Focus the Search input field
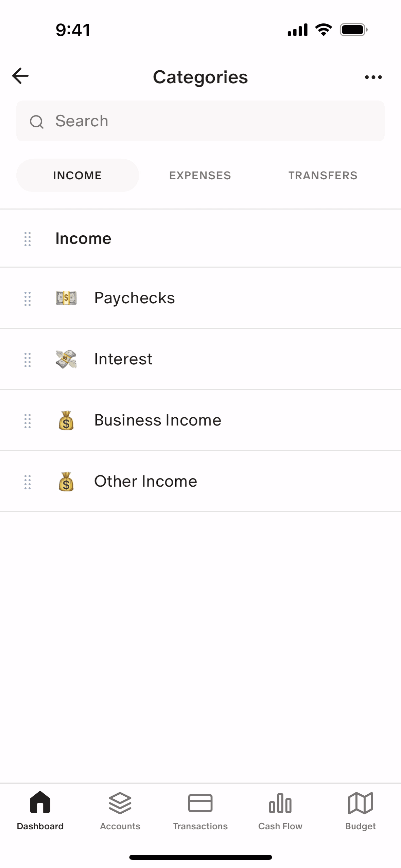The image size is (401, 868). [211, 121]
